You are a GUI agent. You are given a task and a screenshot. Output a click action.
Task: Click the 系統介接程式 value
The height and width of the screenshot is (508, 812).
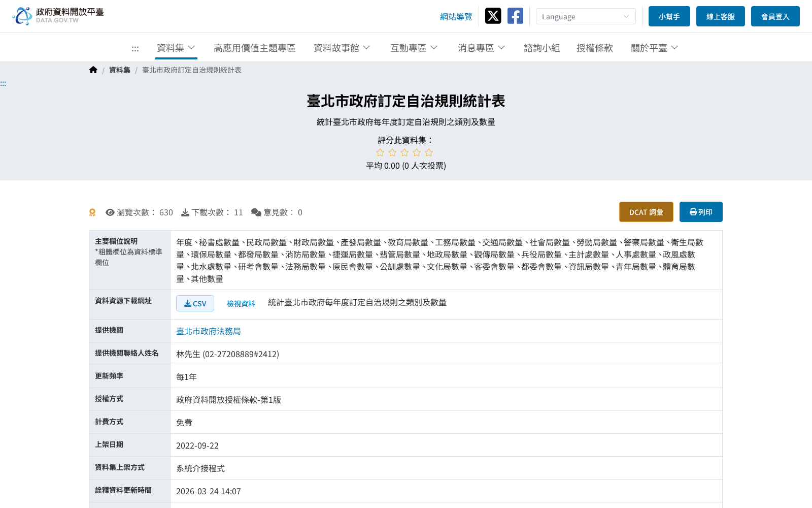coord(200,468)
